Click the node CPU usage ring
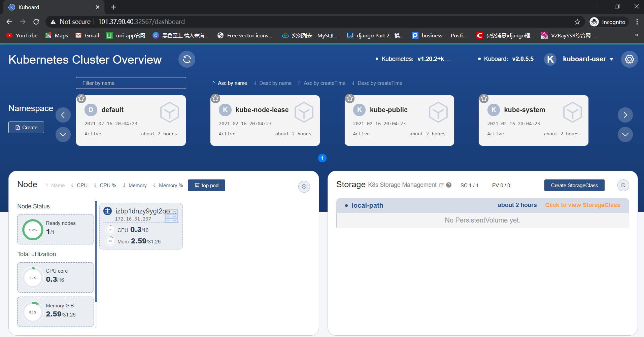This screenshot has height=337, width=644. pos(110,230)
